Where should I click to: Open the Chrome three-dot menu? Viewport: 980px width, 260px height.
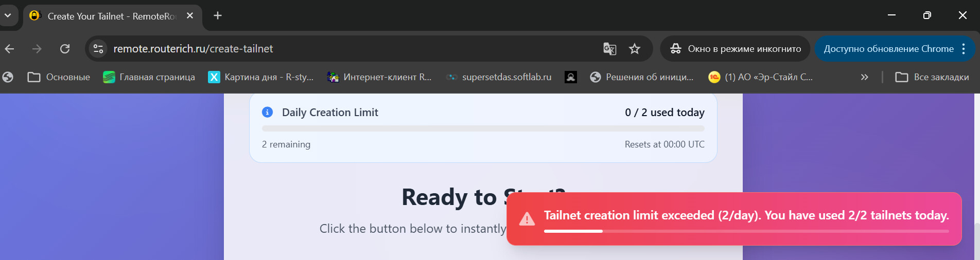click(x=964, y=49)
